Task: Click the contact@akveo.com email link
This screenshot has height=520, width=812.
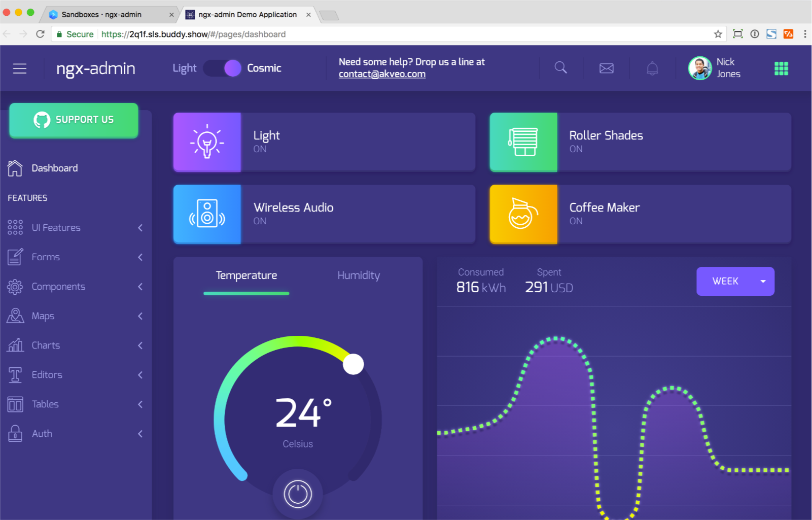Action: (x=382, y=74)
